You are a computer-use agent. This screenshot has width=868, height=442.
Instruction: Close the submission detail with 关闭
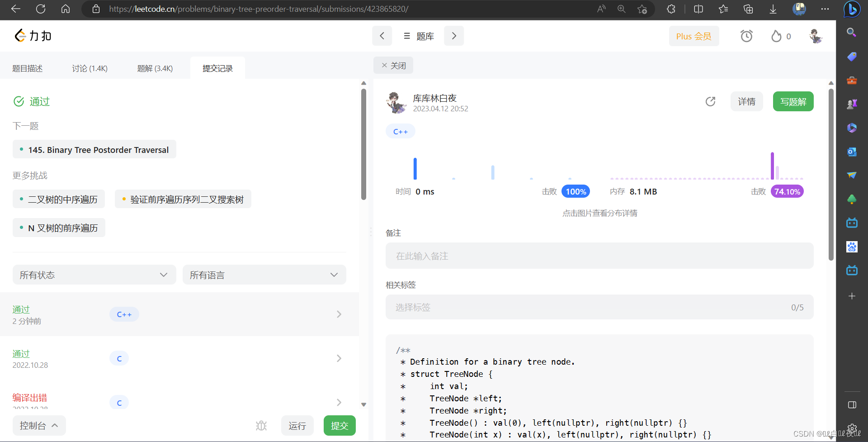[x=393, y=66]
